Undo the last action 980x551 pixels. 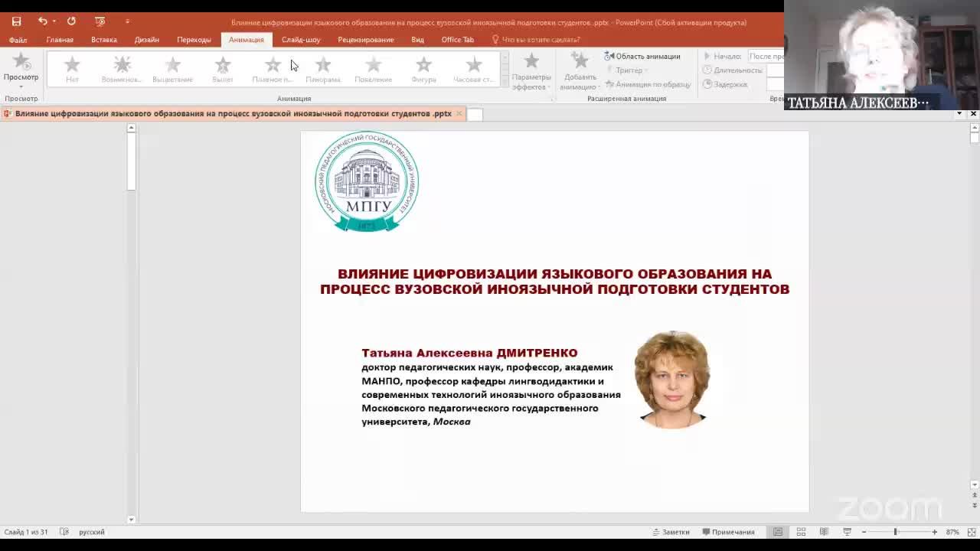pos(42,21)
